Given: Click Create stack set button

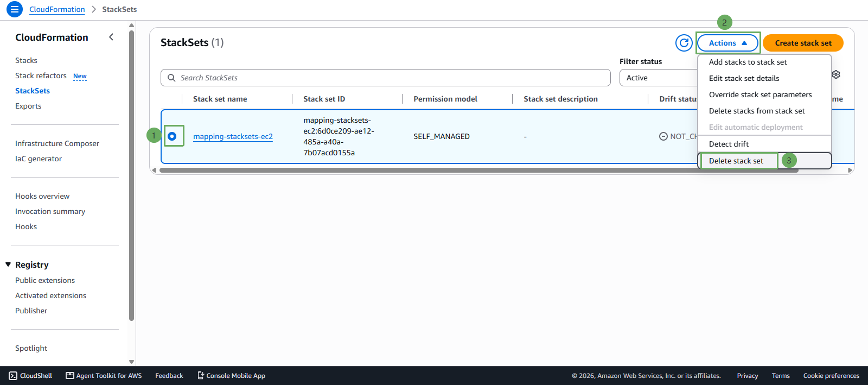Looking at the screenshot, I should 803,43.
